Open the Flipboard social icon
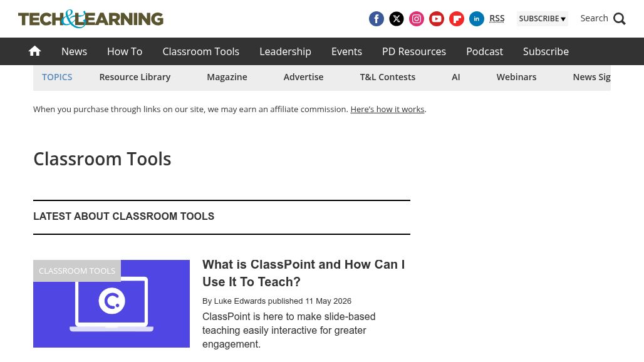 point(457,19)
